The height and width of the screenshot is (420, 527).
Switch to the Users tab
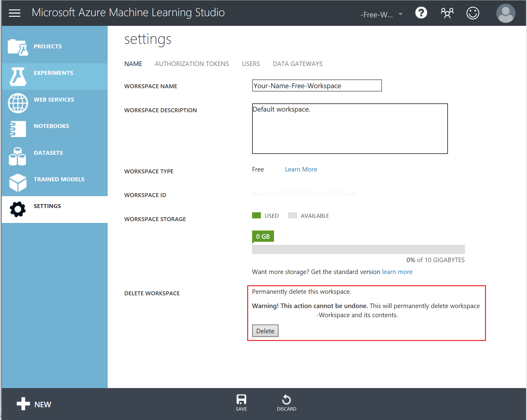251,64
